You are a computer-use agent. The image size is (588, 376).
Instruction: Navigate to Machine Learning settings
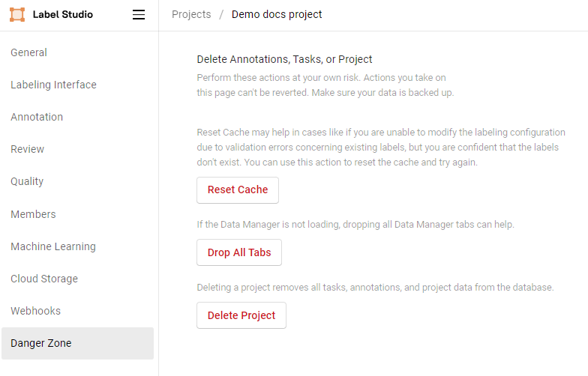[x=53, y=246]
